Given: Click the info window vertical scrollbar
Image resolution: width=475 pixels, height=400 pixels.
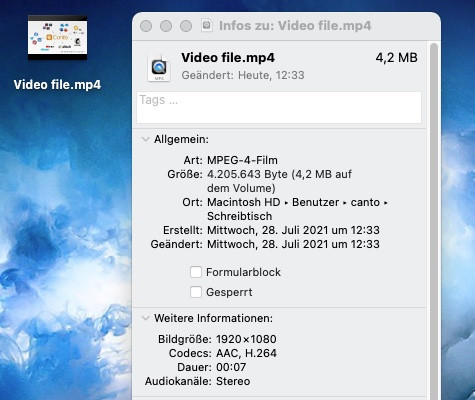Looking at the screenshot, I should point(434,221).
